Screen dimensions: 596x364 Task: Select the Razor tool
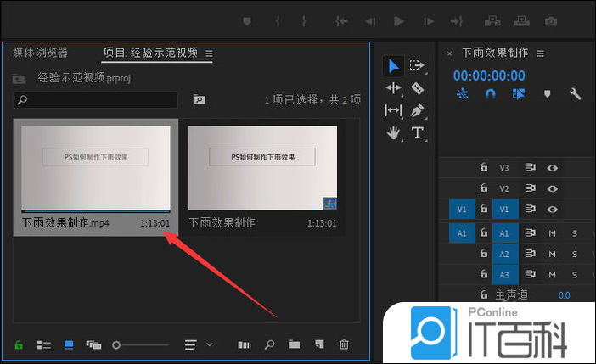tap(417, 87)
